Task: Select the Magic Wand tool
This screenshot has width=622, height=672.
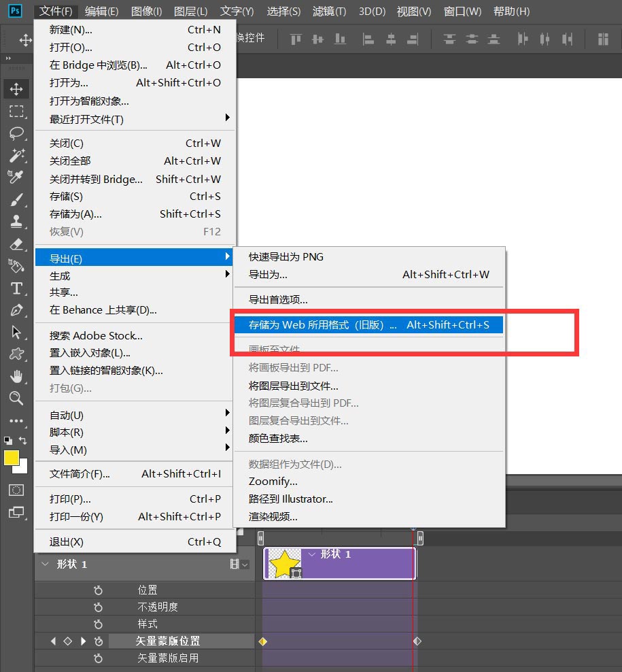Action: [x=16, y=155]
